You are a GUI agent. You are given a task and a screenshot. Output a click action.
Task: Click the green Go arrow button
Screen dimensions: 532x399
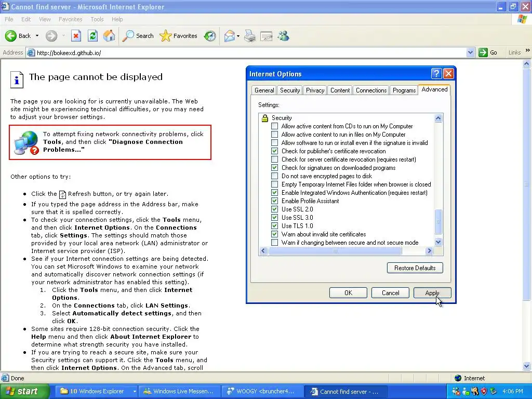point(483,52)
